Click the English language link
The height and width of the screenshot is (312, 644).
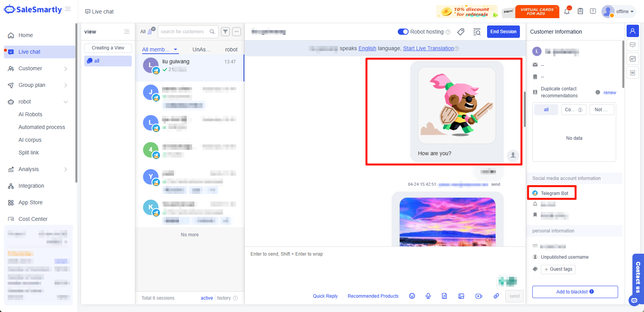click(367, 48)
